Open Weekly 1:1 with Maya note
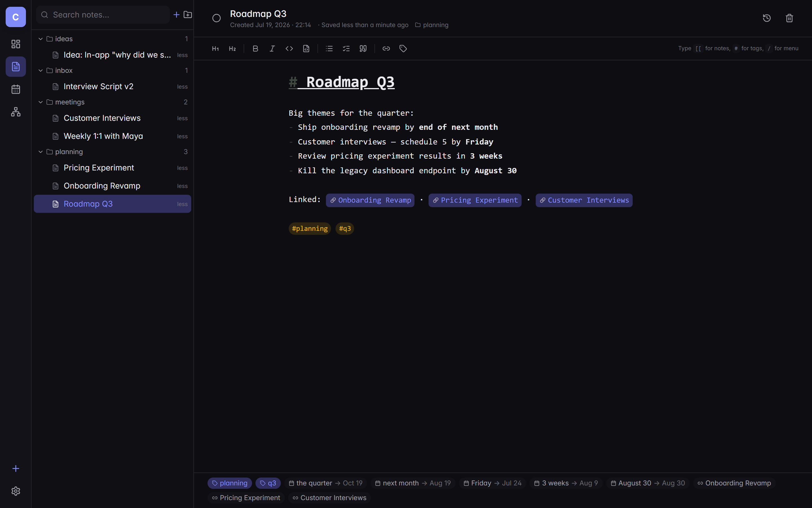This screenshot has height=508, width=812. pos(112,136)
